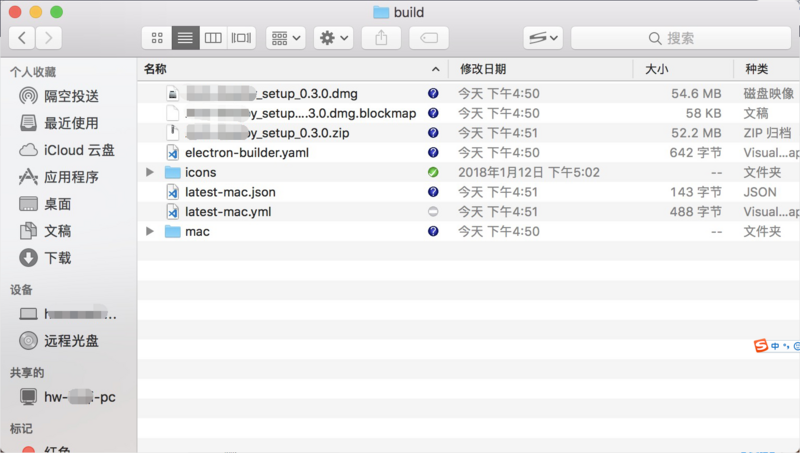The height and width of the screenshot is (453, 800).
Task: Click sync status badge for latest-mac.yml
Action: tap(433, 212)
